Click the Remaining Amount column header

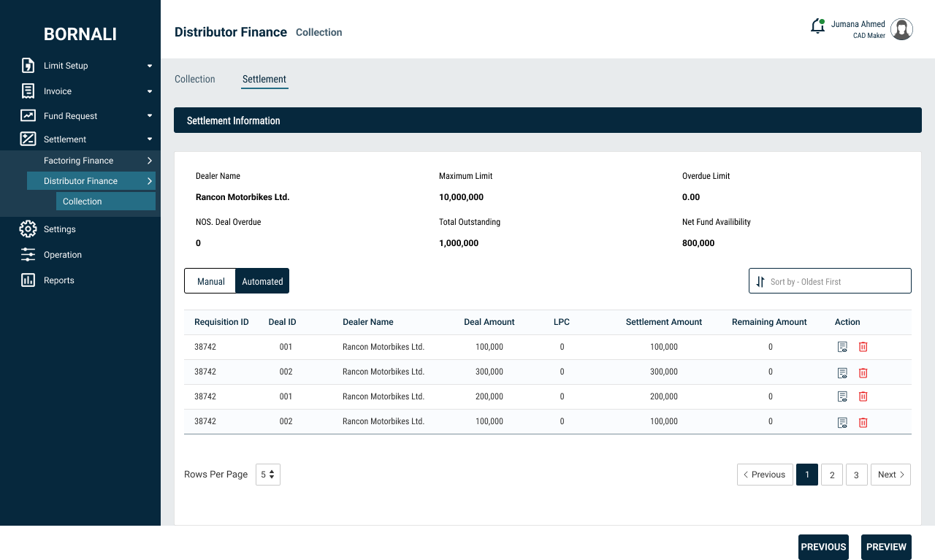[x=769, y=322]
